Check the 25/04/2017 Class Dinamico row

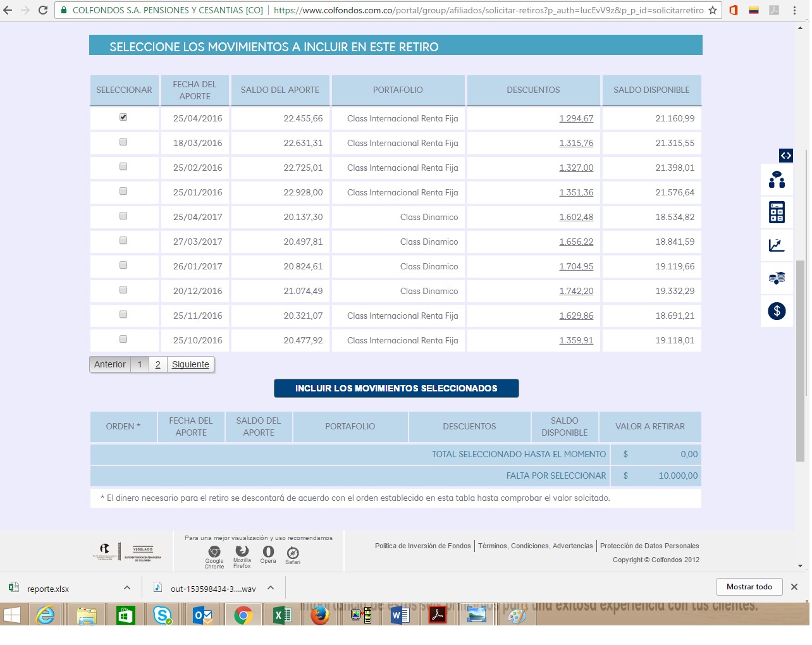[123, 216]
